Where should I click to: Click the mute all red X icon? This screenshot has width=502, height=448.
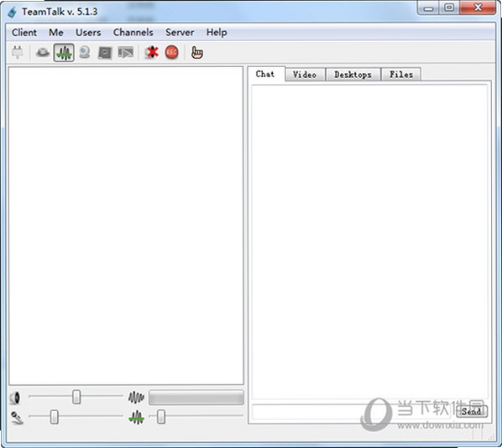[151, 53]
